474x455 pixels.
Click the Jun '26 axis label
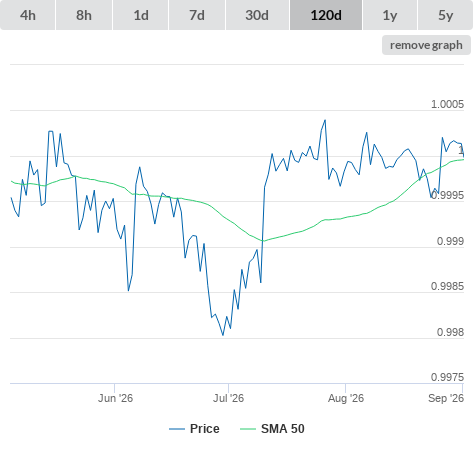115,398
